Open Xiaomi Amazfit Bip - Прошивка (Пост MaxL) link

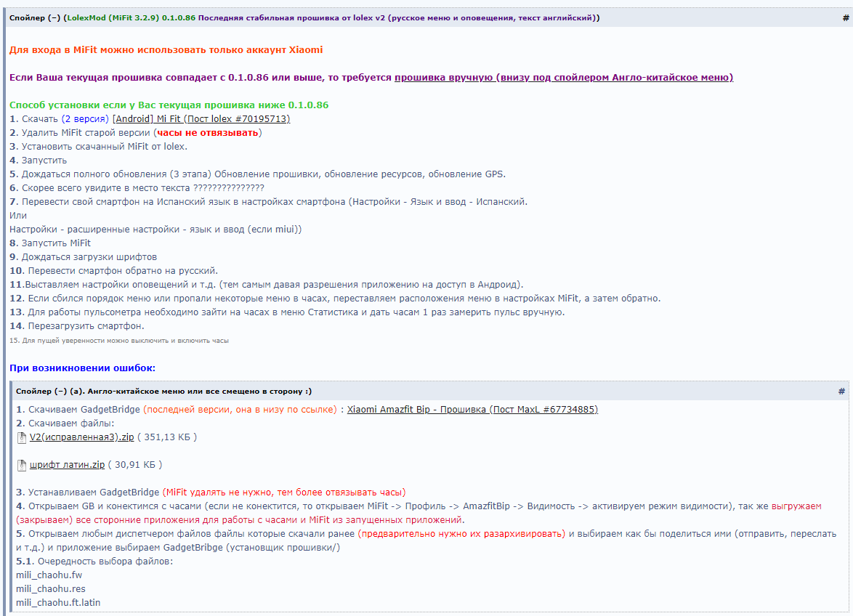(472, 410)
